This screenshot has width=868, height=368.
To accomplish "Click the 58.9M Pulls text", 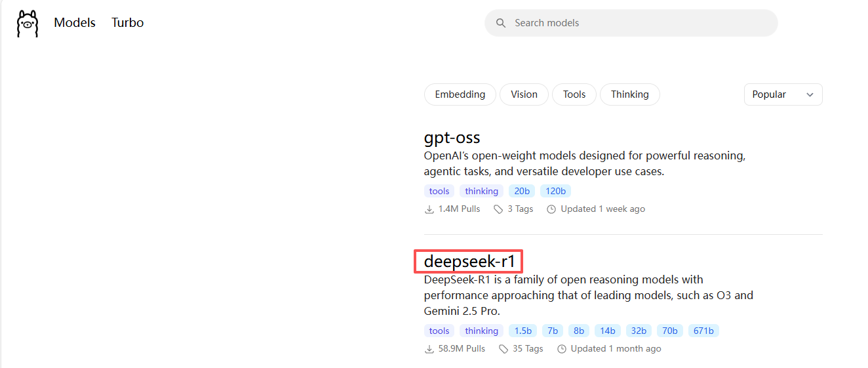I will tap(462, 349).
